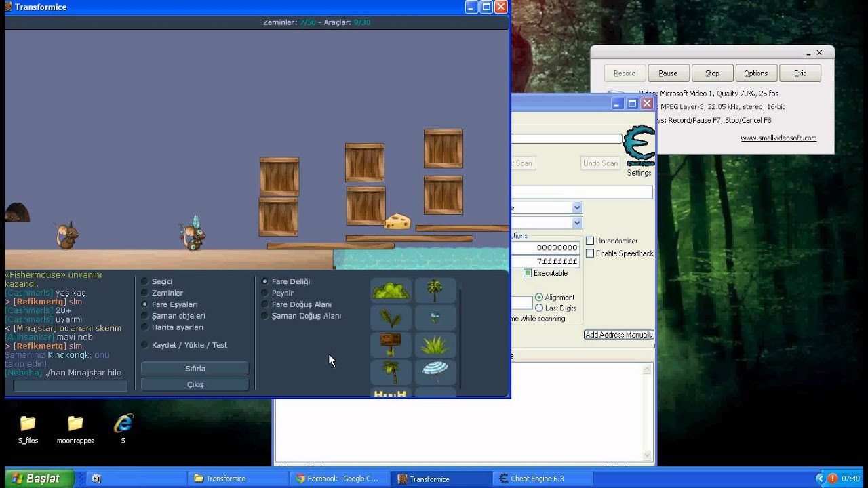Pick the small round tree decoration tile
The height and width of the screenshot is (488, 868).
pos(435,290)
